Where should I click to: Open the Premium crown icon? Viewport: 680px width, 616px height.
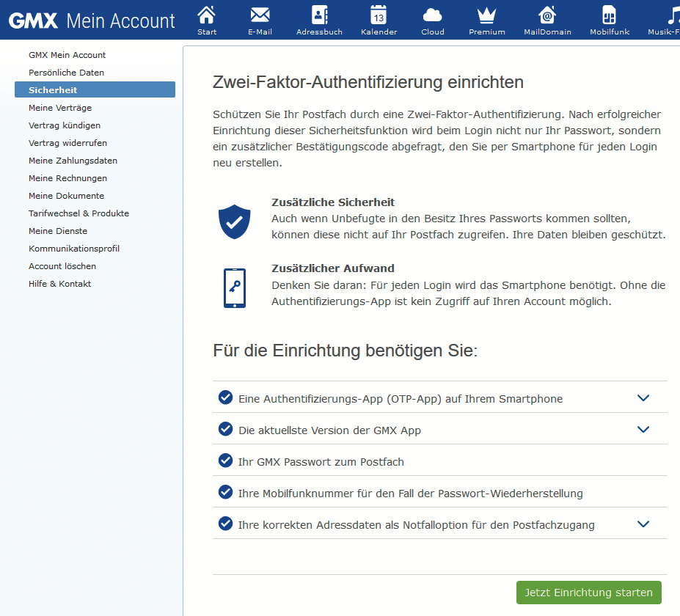click(487, 15)
